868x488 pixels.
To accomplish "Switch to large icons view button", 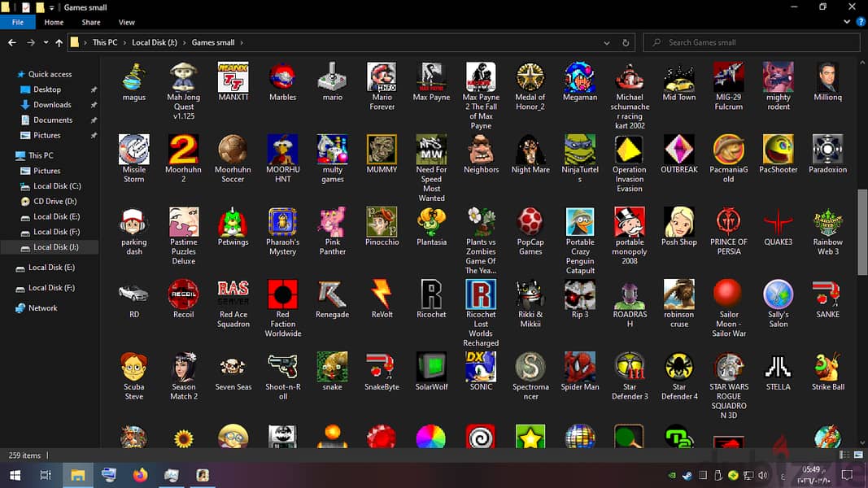I will click(x=858, y=455).
